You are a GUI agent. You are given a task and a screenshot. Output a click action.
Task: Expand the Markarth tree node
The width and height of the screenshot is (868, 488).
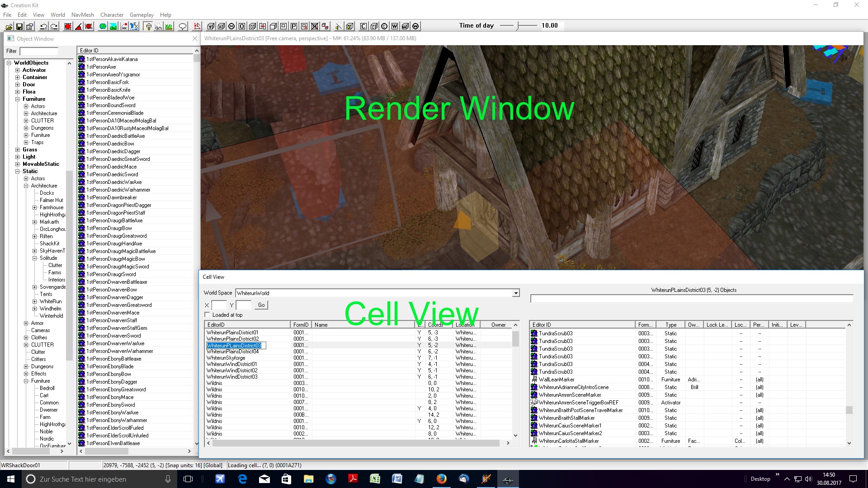pos(35,222)
